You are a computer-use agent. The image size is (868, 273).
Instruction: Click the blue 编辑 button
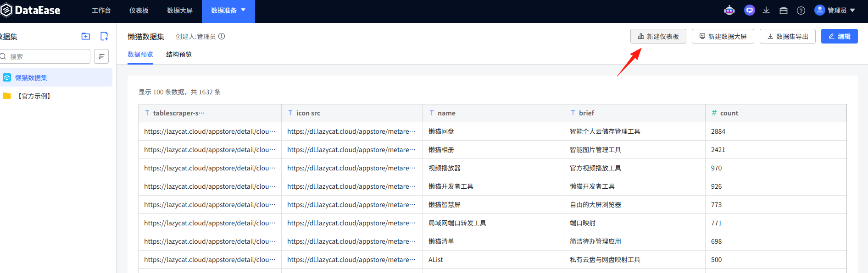click(840, 36)
